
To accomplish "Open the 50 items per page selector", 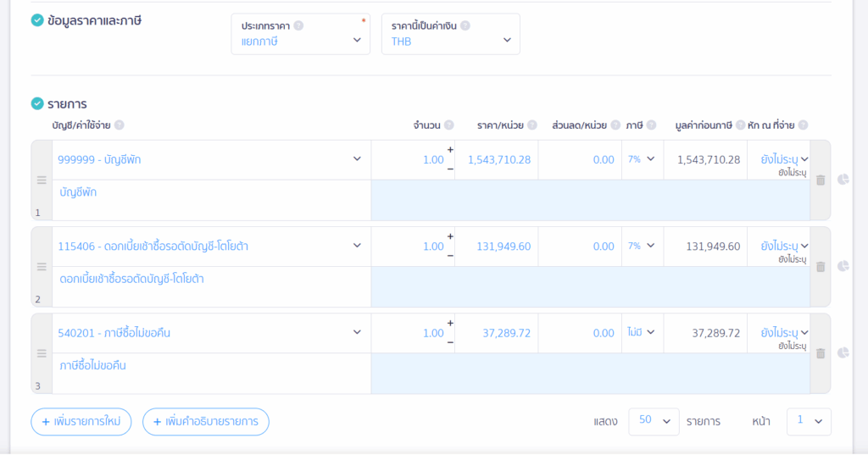I will 654,421.
